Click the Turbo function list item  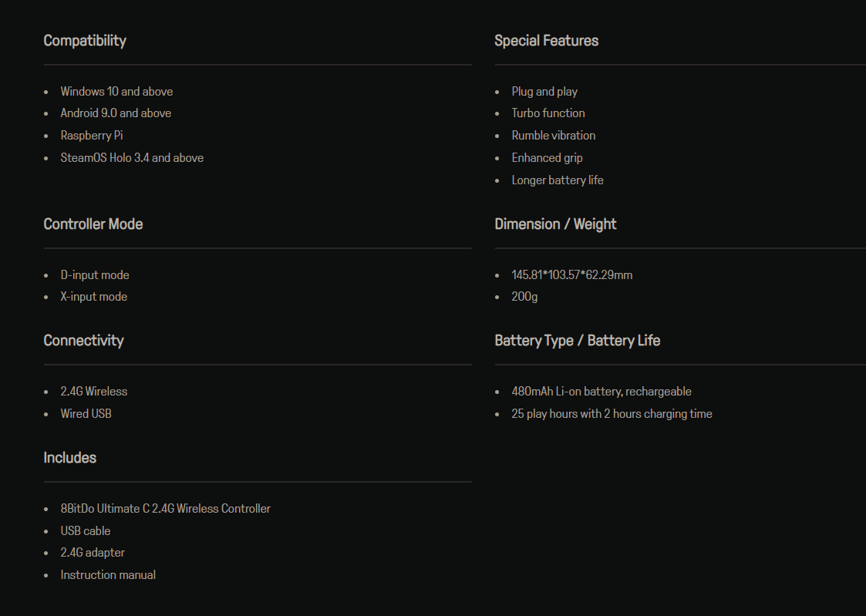[x=548, y=113]
